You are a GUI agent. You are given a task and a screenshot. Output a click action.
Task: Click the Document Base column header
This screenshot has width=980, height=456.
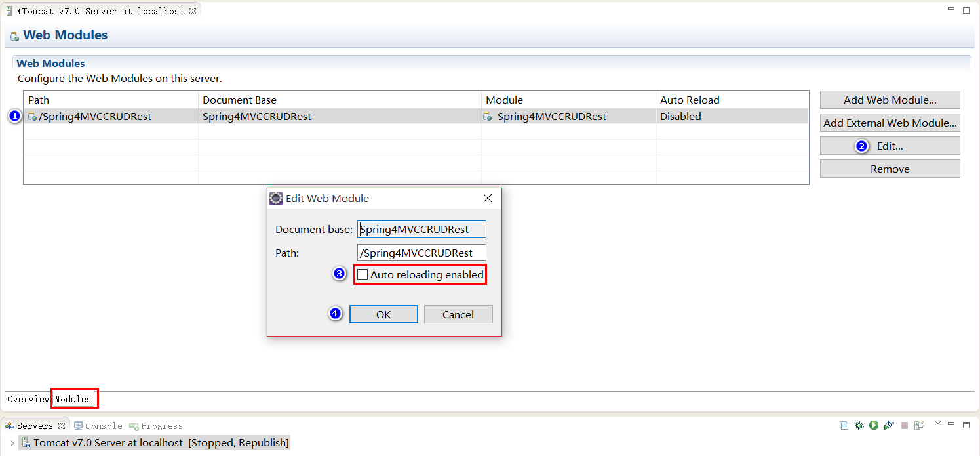click(x=340, y=100)
